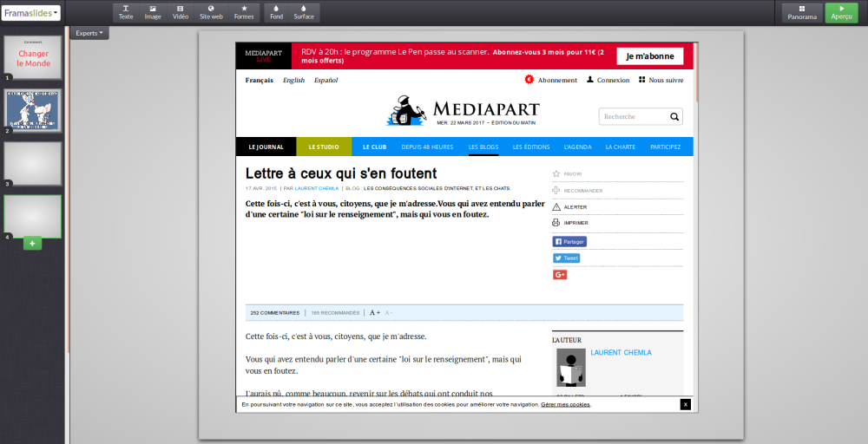Image resolution: width=868 pixels, height=444 pixels.
Task: Click the MEDIAPART LIVE banner logo
Action: click(264, 55)
